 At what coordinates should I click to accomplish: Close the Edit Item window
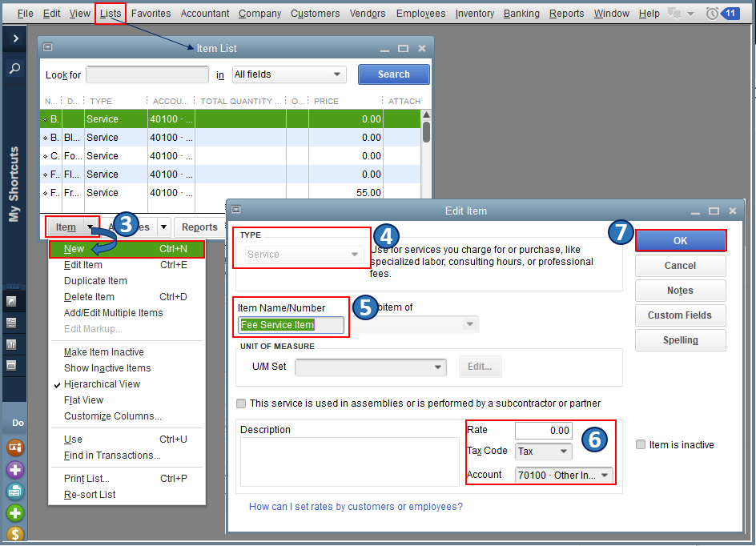(732, 211)
